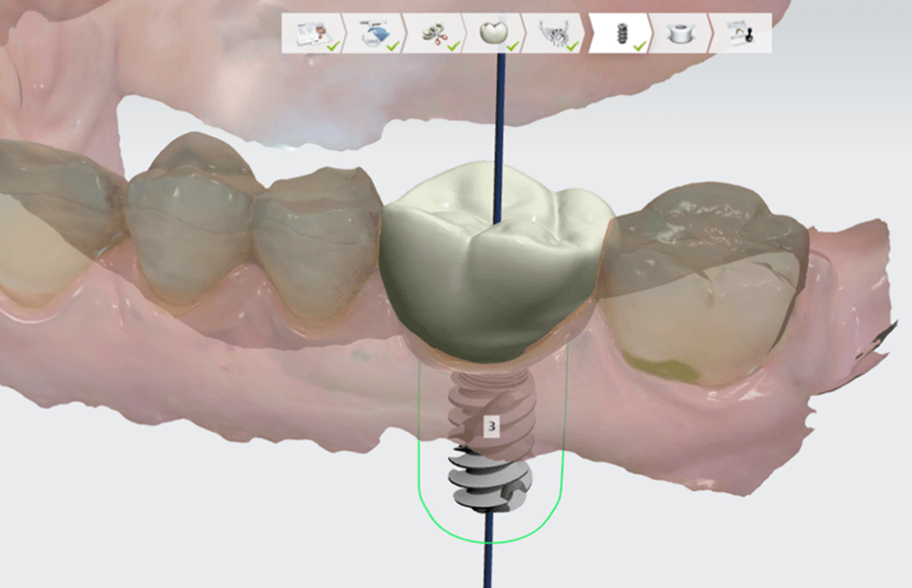Open the scan mesh jaw step icon
The width and height of the screenshot is (912, 588).
554,34
